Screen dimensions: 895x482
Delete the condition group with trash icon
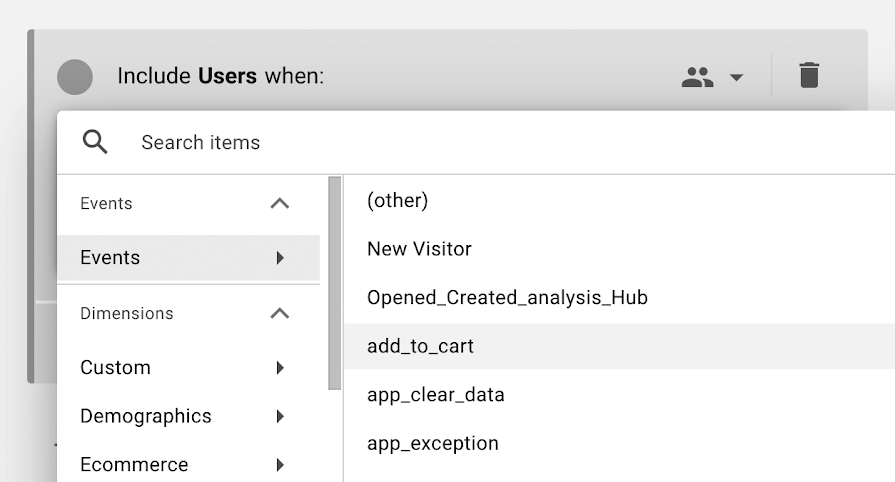[x=809, y=75]
